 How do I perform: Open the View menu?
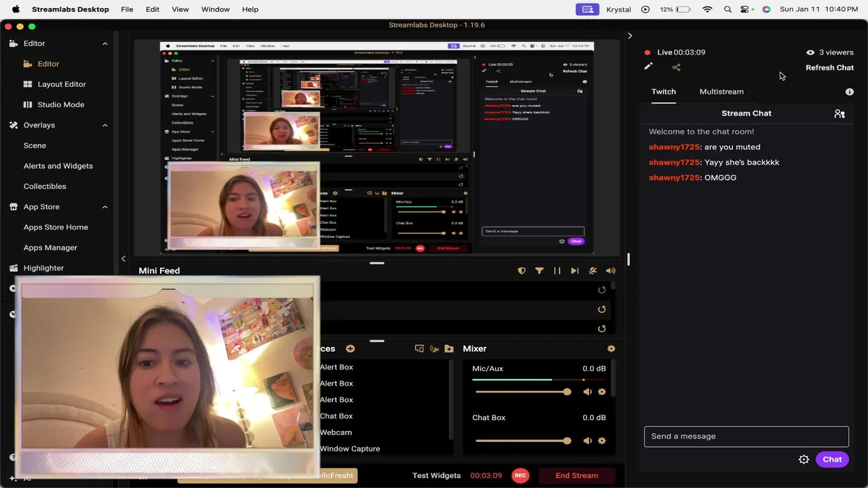180,9
